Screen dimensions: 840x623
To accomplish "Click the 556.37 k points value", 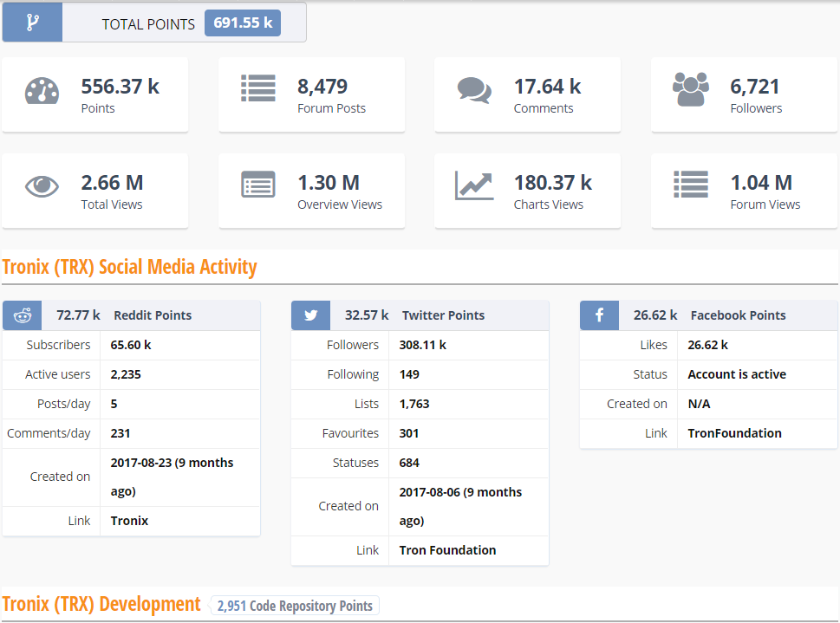I will (x=120, y=87).
